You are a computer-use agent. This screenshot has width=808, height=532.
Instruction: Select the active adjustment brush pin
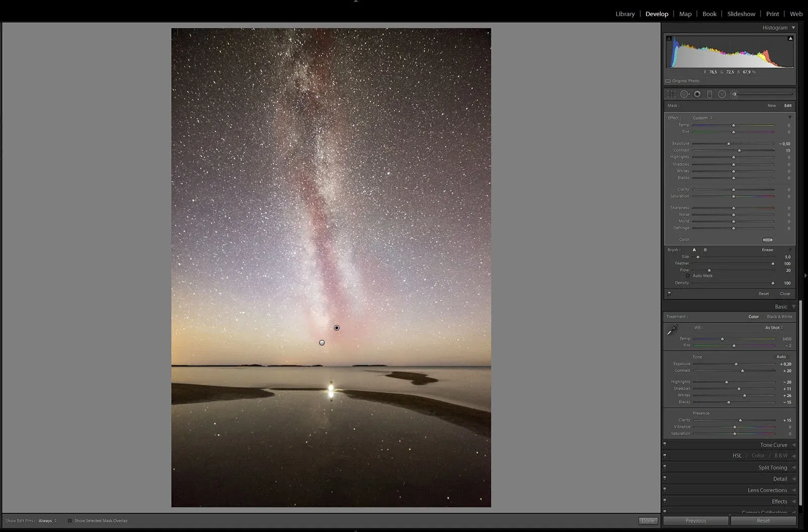tap(337, 328)
